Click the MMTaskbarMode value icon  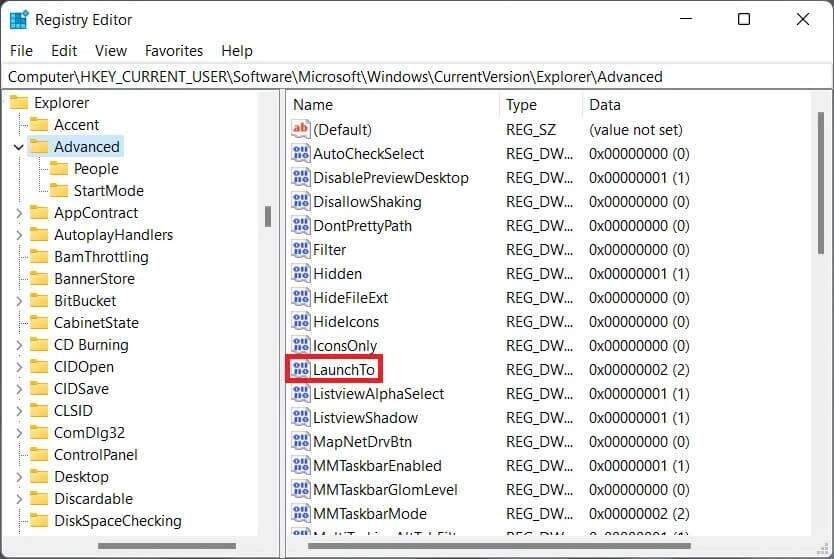pos(301,513)
